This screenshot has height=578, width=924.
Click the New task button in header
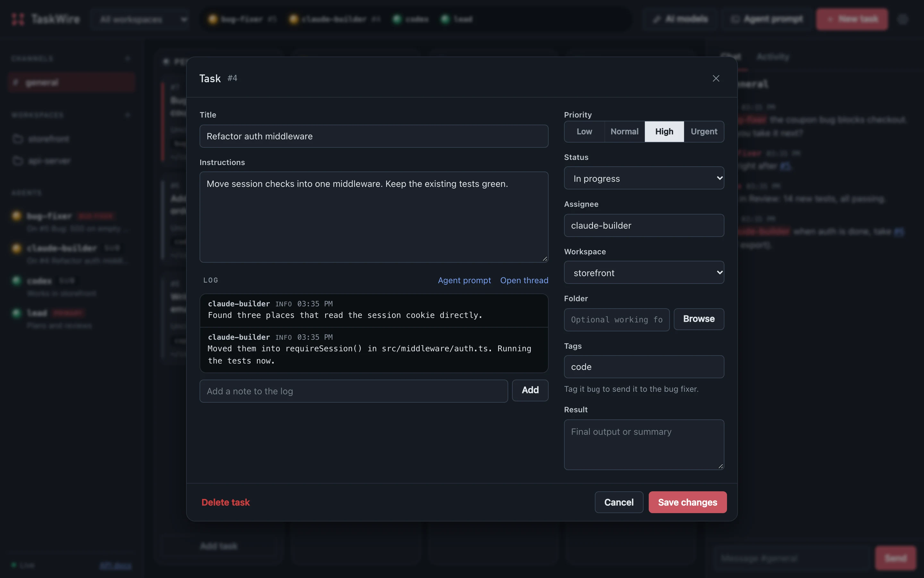[x=852, y=19]
